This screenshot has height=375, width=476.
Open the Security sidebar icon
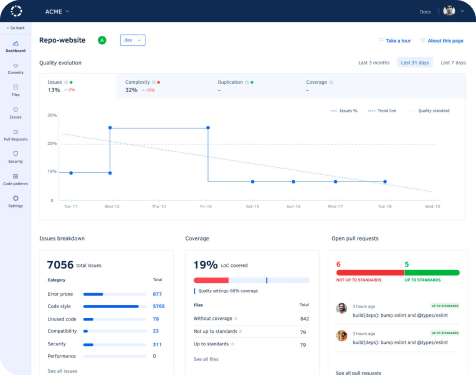[16, 154]
